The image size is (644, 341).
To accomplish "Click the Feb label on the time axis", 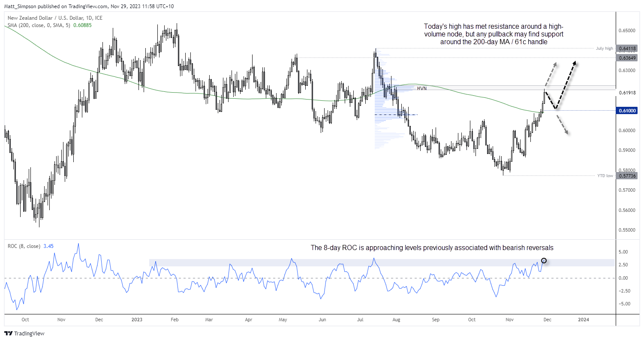I will [174, 320].
